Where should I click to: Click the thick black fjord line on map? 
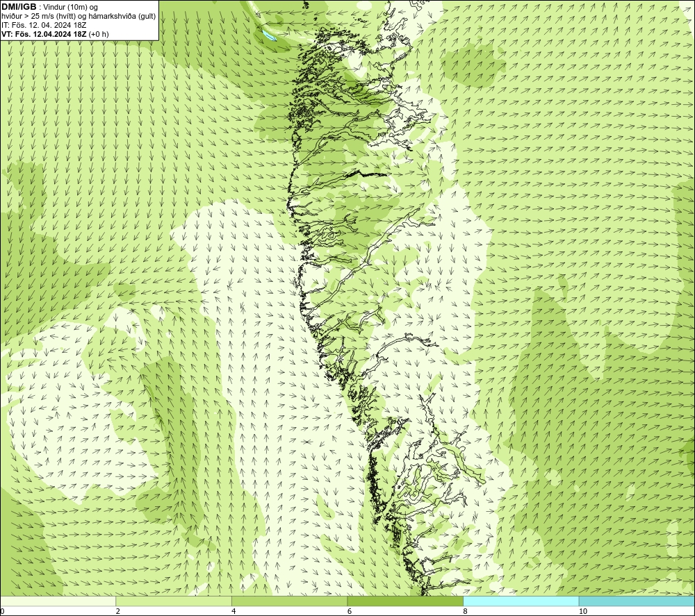pos(368,174)
